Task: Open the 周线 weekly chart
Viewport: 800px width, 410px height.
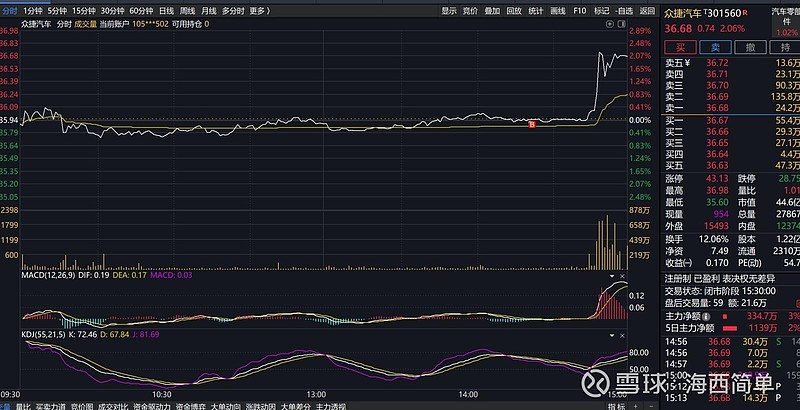Action: [x=187, y=11]
